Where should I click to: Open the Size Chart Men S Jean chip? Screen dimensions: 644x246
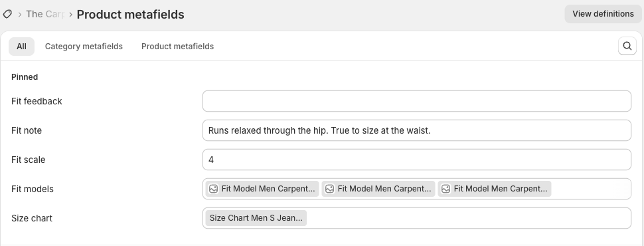point(256,218)
